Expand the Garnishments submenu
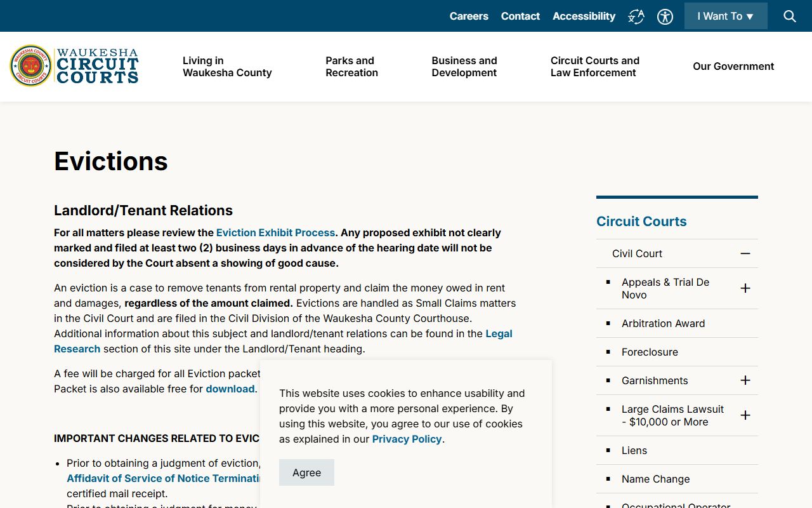This screenshot has height=508, width=812. click(x=745, y=380)
